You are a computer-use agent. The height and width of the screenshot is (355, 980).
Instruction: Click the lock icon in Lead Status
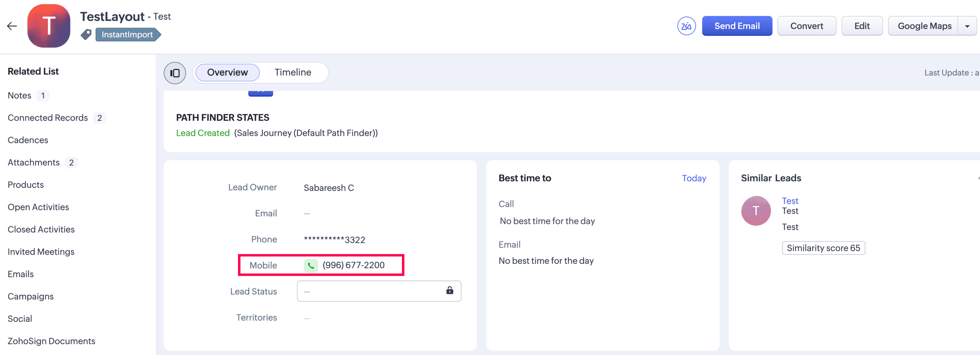pos(449,291)
